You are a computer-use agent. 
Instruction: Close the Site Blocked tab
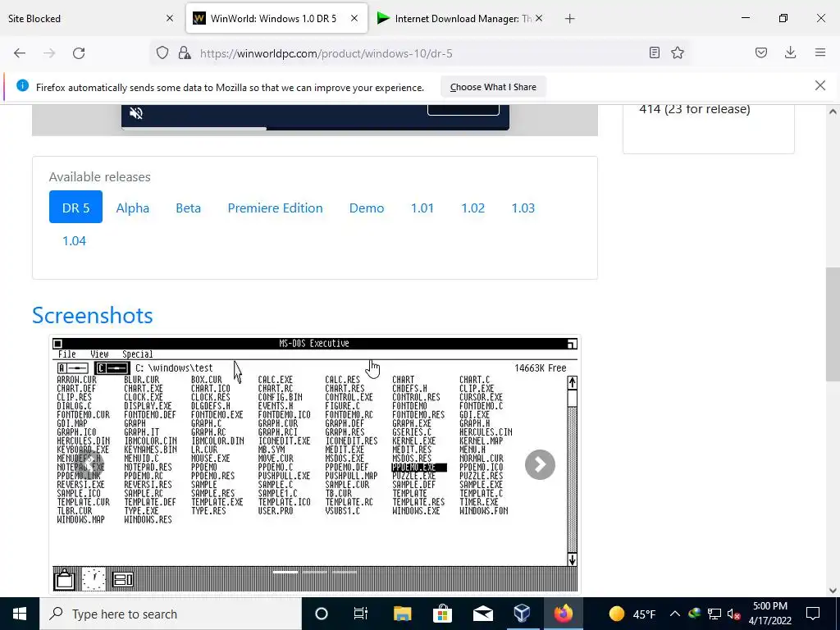(170, 18)
